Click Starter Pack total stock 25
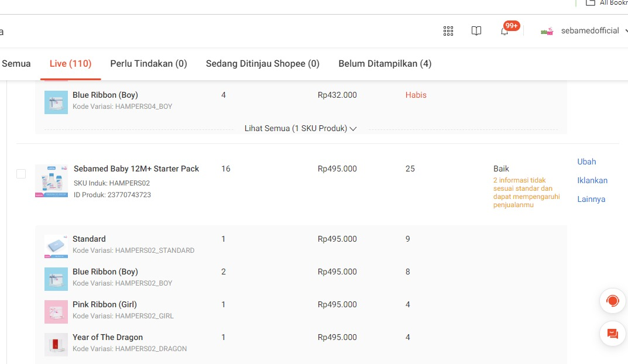Screen dimensions: 628x364 click(410, 169)
